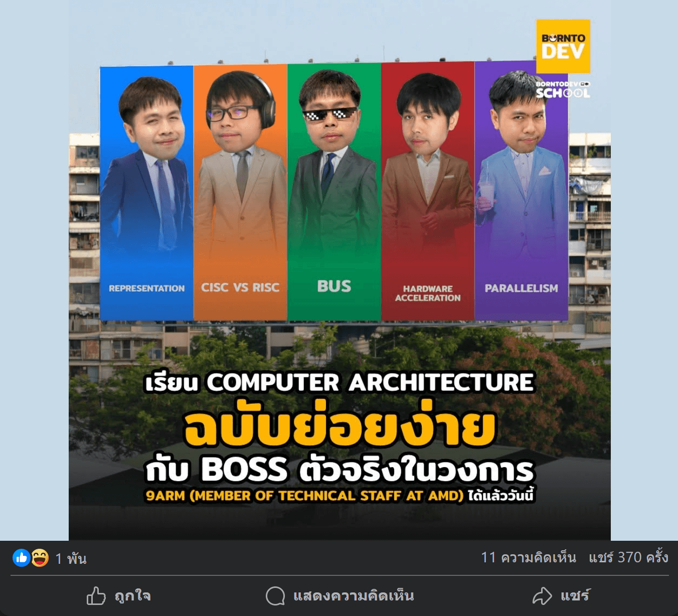This screenshot has width=678, height=616.
Task: Click the แชร์ button label
Action: pyautogui.click(x=575, y=596)
